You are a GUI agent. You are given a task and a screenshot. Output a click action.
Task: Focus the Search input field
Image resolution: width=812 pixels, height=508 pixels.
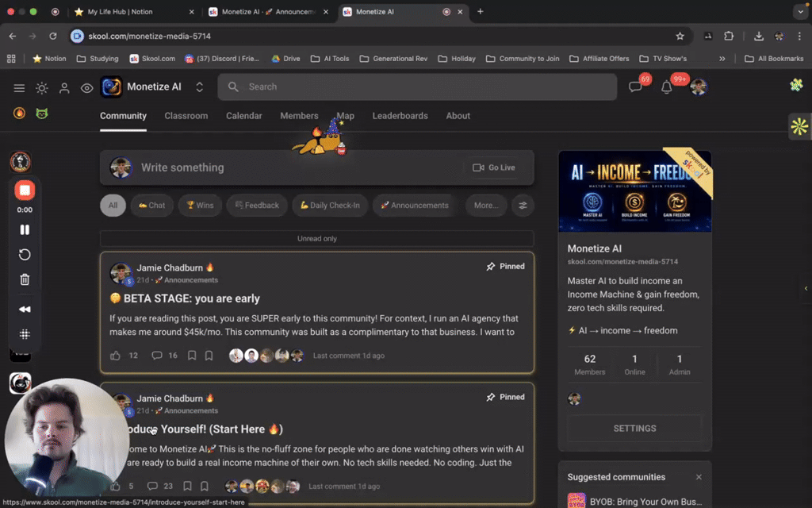(x=417, y=87)
